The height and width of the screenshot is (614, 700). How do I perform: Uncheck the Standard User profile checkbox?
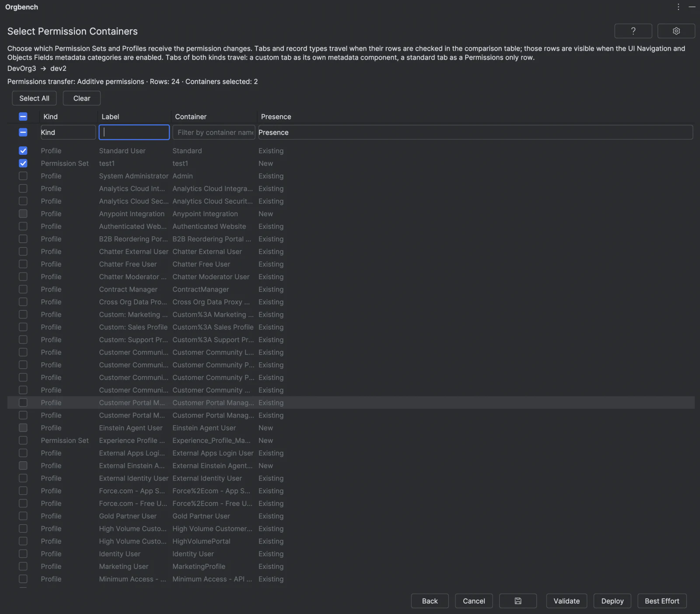[23, 151]
